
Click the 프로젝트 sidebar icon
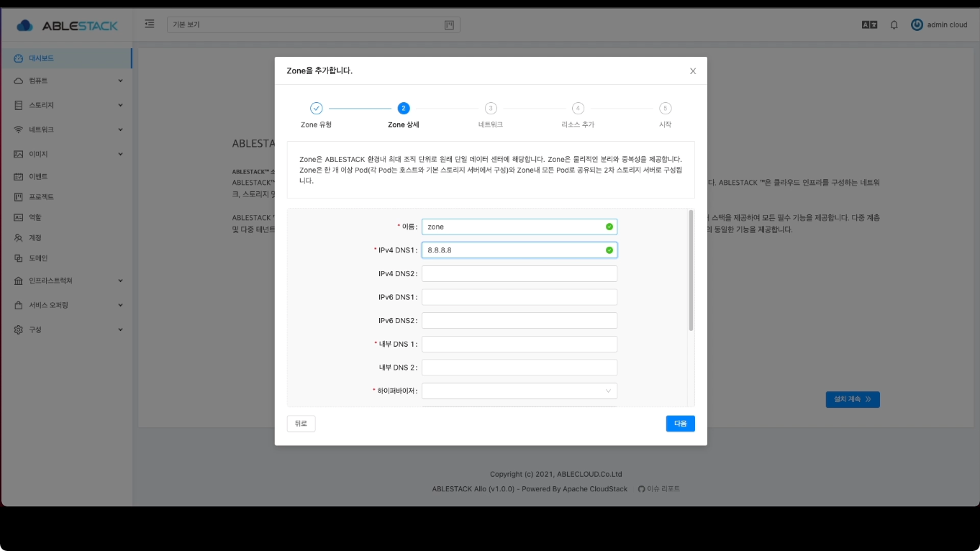click(19, 196)
